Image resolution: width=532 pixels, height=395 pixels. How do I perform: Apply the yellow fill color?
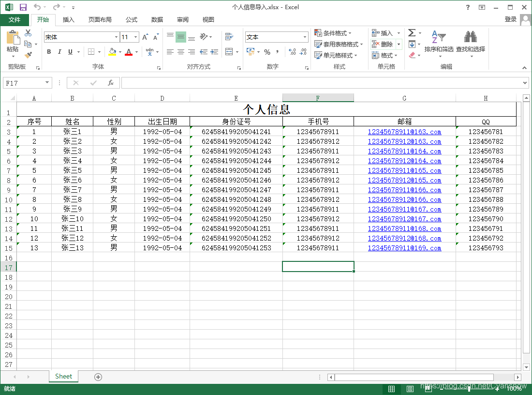(112, 52)
